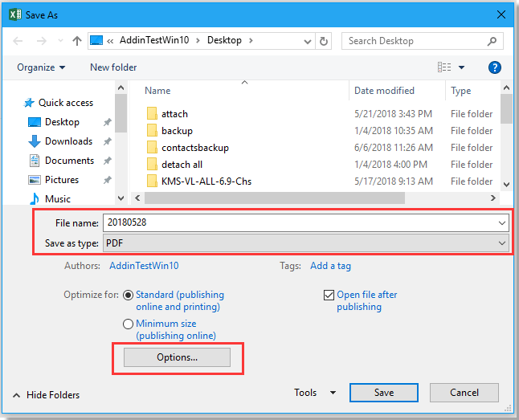Click the New folder command
Viewport: 519px width, 420px height.
(x=113, y=67)
